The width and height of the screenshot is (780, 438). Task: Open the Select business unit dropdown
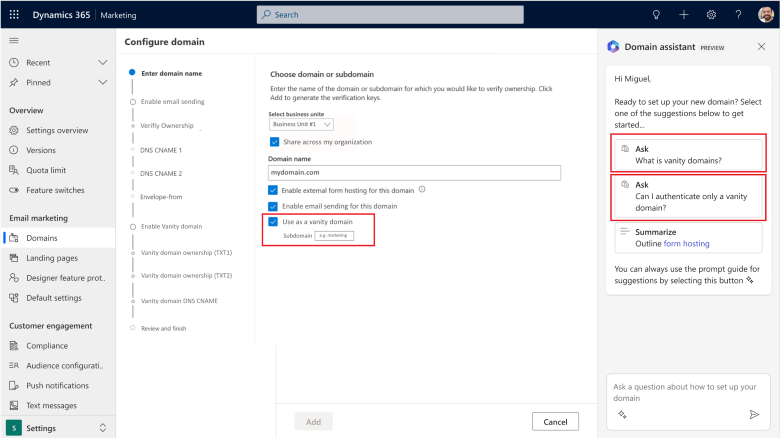[x=302, y=125]
